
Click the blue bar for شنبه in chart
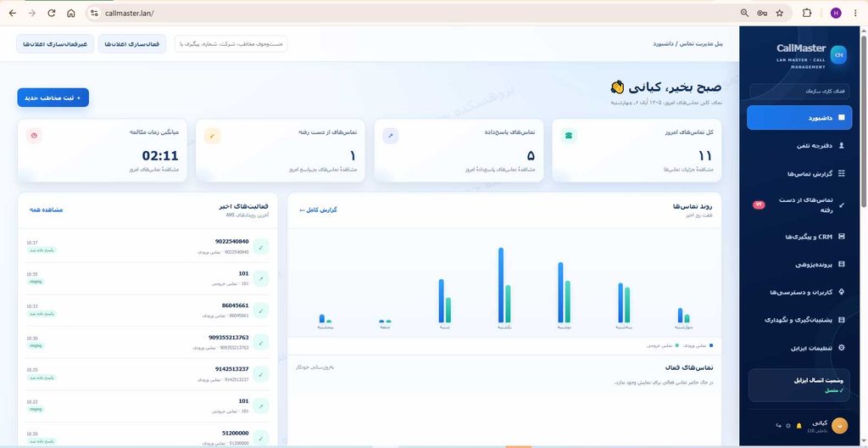(441, 301)
